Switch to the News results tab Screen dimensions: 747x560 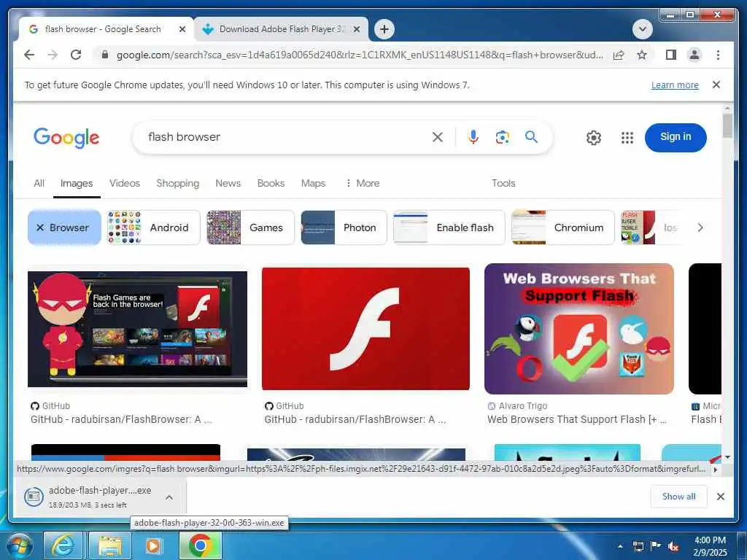[x=228, y=183]
